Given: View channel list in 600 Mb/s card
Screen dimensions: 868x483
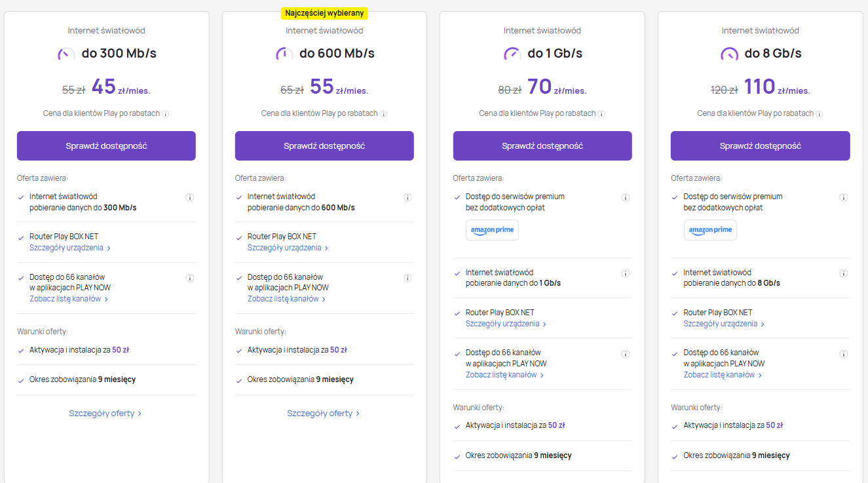Looking at the screenshot, I should [287, 299].
